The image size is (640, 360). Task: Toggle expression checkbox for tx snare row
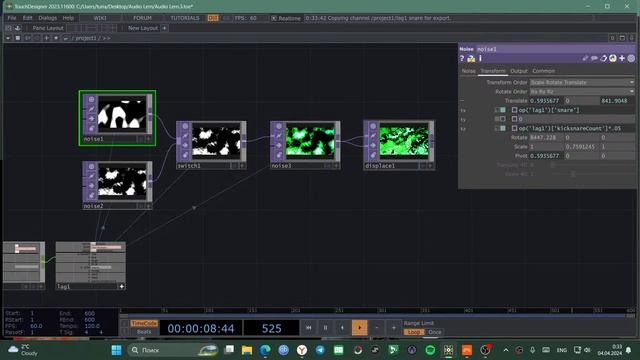click(514, 110)
